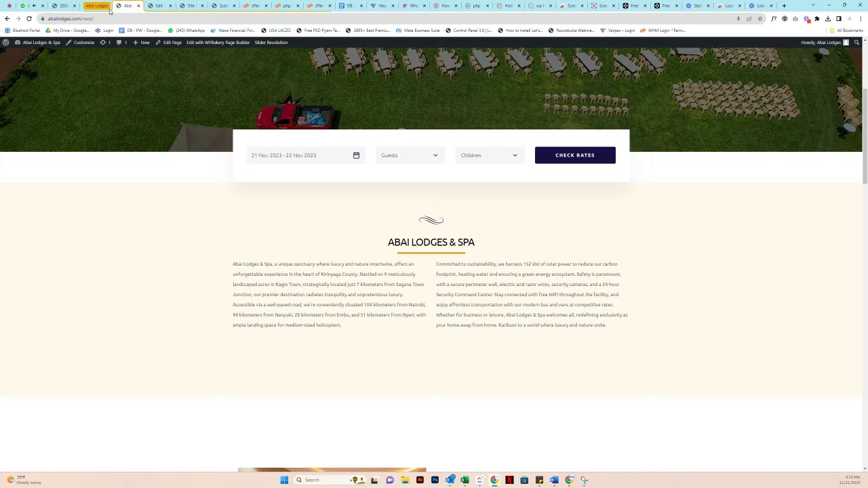Expand the Guests dropdown
The image size is (868, 488).
pos(410,155)
